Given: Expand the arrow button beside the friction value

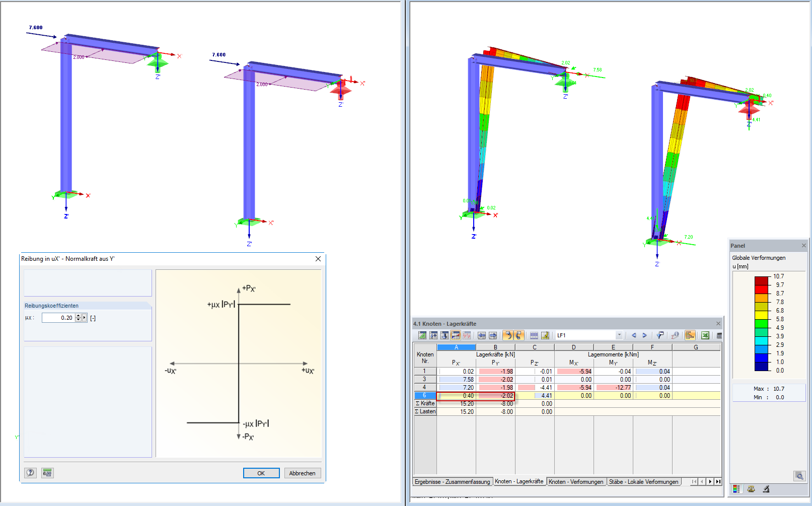Looking at the screenshot, I should [x=85, y=318].
